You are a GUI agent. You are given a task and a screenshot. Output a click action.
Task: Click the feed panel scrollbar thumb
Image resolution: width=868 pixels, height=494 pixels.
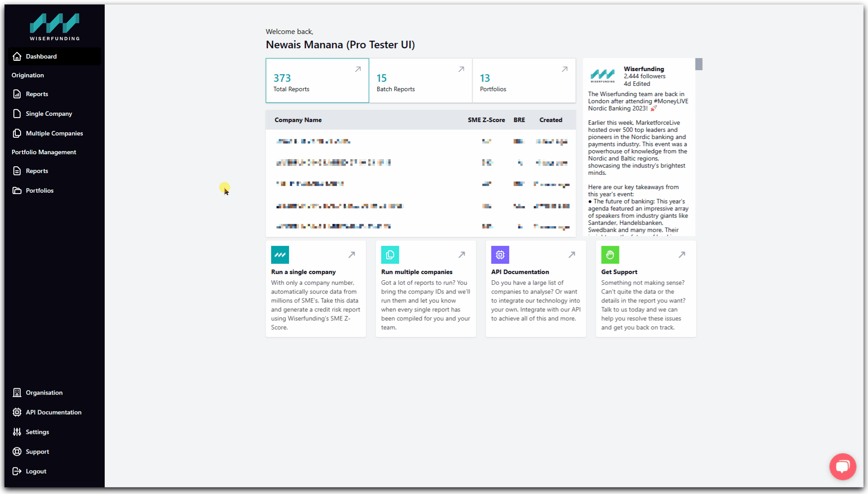tap(699, 64)
